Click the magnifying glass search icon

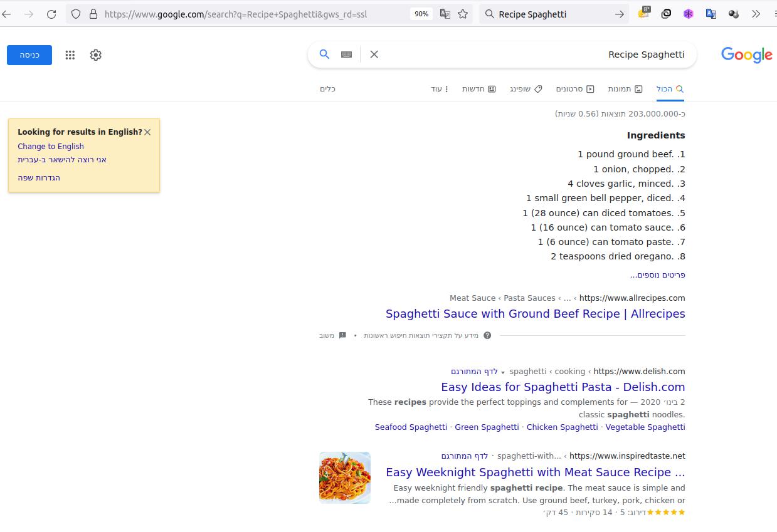324,55
